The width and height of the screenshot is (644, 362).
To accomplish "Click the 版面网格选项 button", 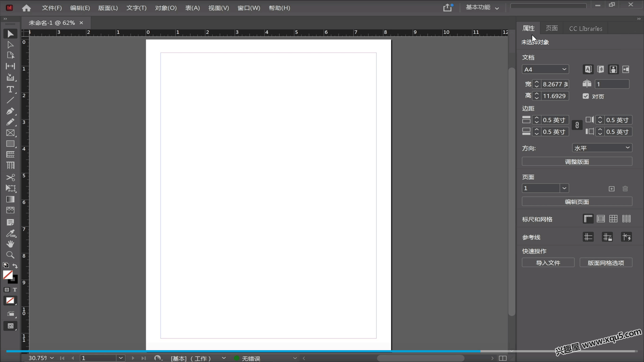I will tap(606, 262).
